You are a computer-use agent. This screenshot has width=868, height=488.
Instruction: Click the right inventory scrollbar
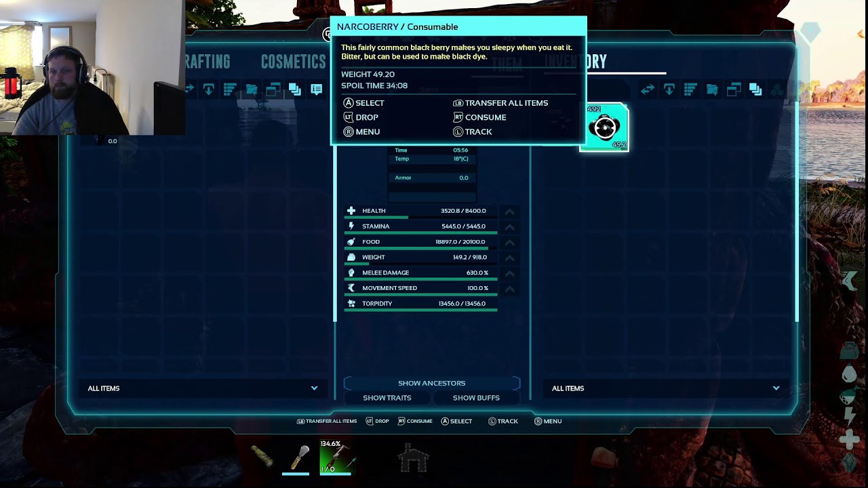click(797, 211)
